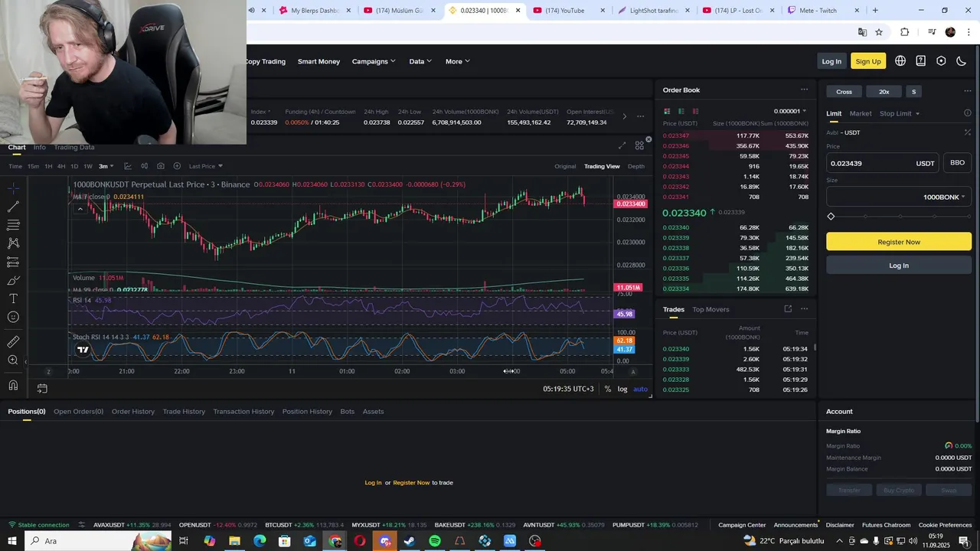Screen dimensions: 980x551
Task: Click the header Log In button
Action: 831,61
